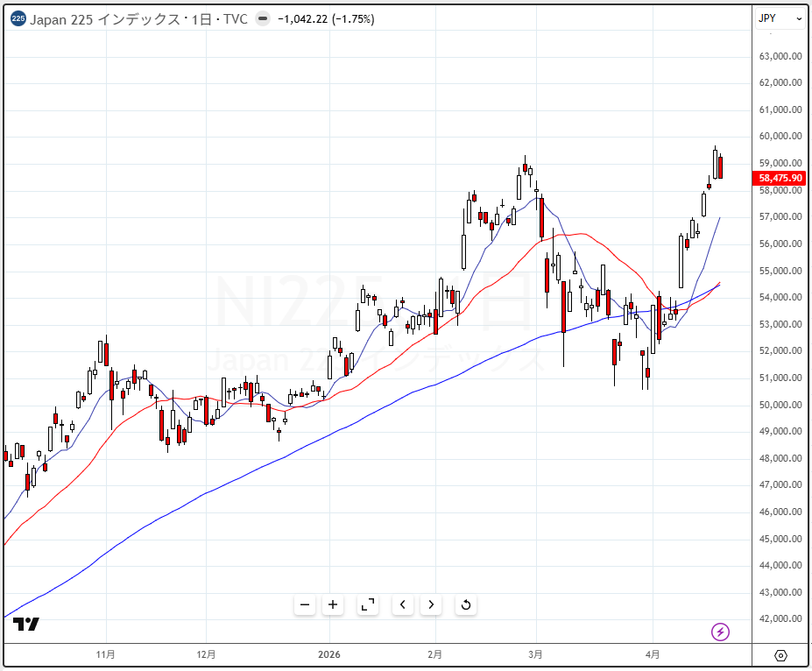Click the zoom out minus button
The height and width of the screenshot is (671, 812).
click(305, 604)
